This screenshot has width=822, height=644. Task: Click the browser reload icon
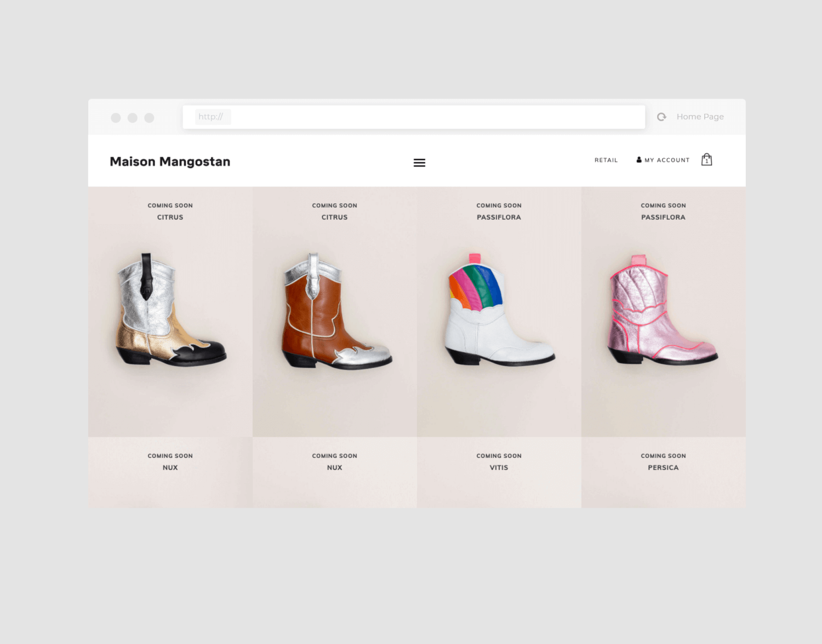[x=661, y=117]
